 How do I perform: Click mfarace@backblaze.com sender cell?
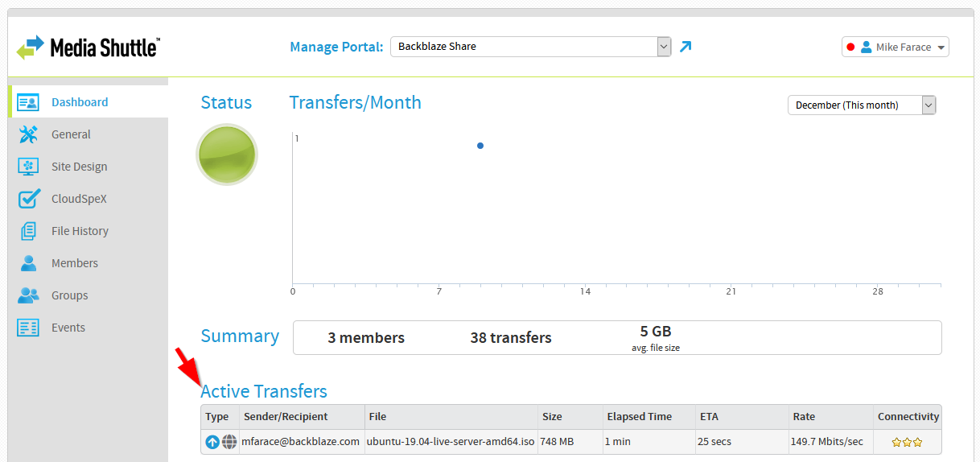pyautogui.click(x=301, y=442)
